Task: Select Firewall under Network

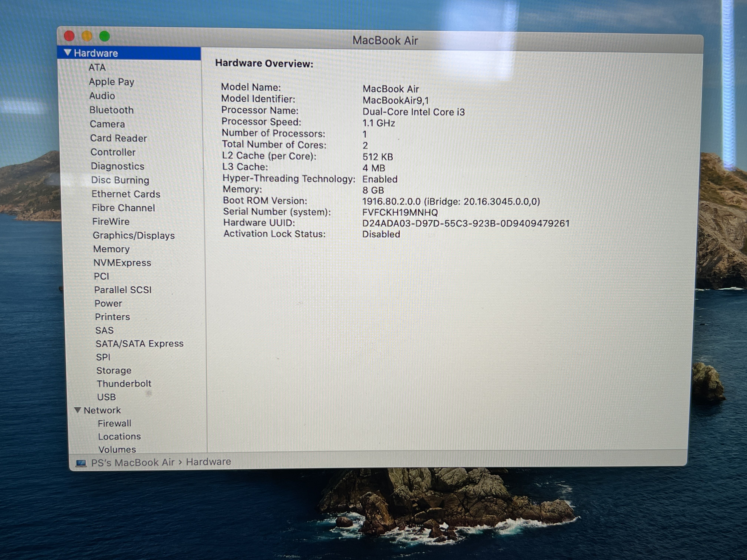Action: 114,423
